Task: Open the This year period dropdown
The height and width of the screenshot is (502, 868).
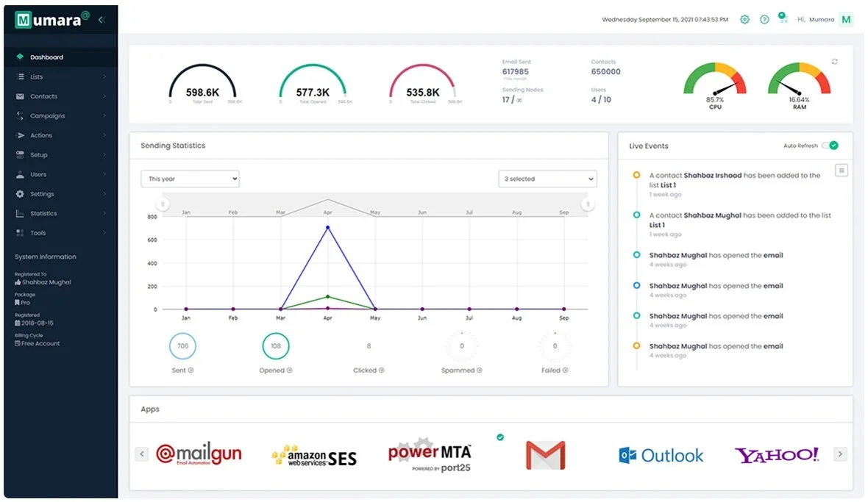Action: [190, 179]
